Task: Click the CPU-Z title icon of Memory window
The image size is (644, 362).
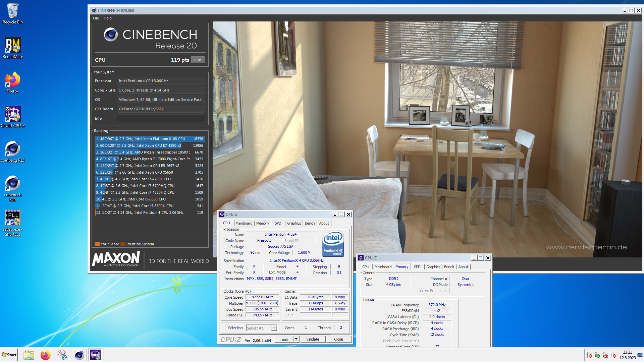Action: pos(361,258)
